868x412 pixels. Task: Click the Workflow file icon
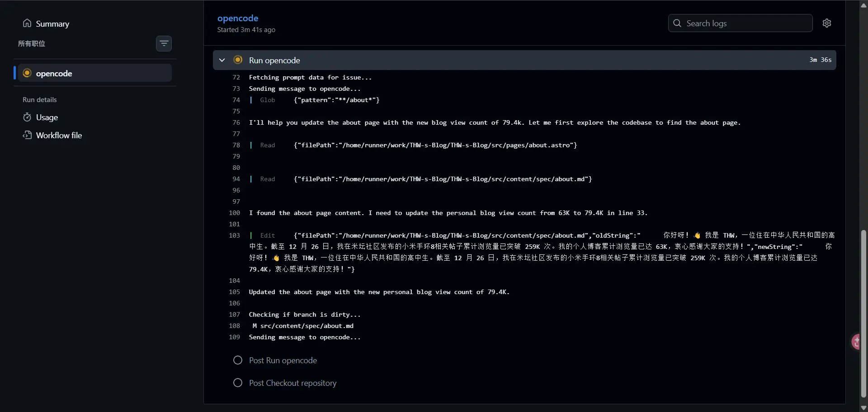(27, 135)
